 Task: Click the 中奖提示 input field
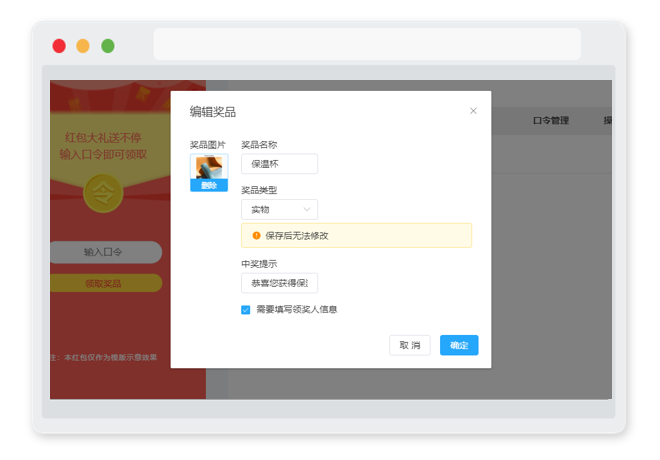click(279, 283)
